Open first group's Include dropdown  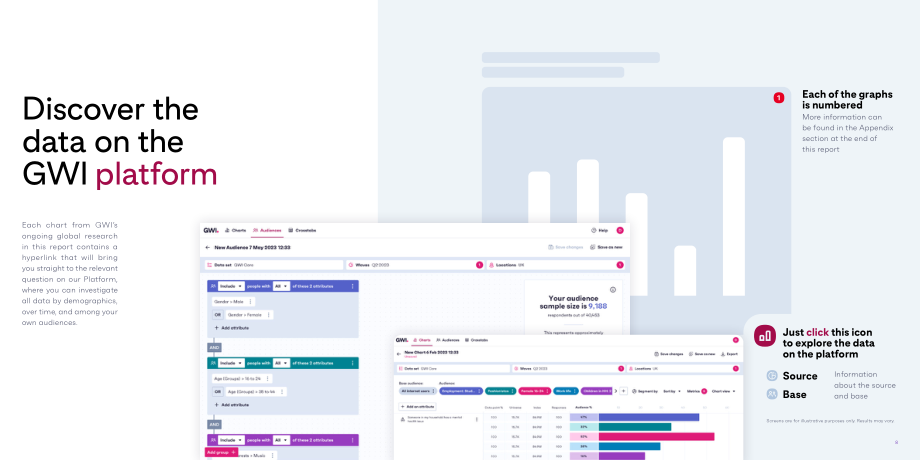pos(231,286)
